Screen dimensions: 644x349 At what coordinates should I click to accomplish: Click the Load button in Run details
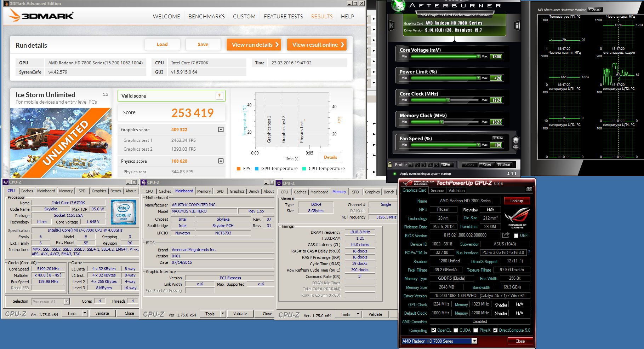click(x=162, y=45)
